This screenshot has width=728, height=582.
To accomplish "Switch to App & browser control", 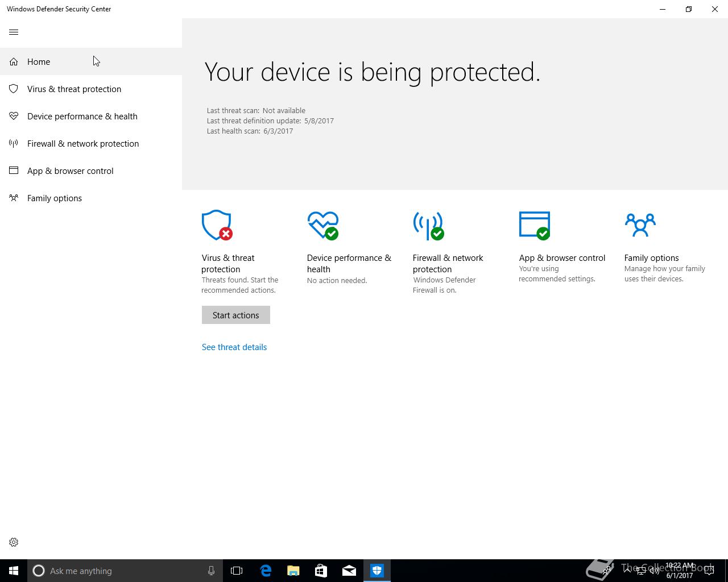I will pos(91,171).
